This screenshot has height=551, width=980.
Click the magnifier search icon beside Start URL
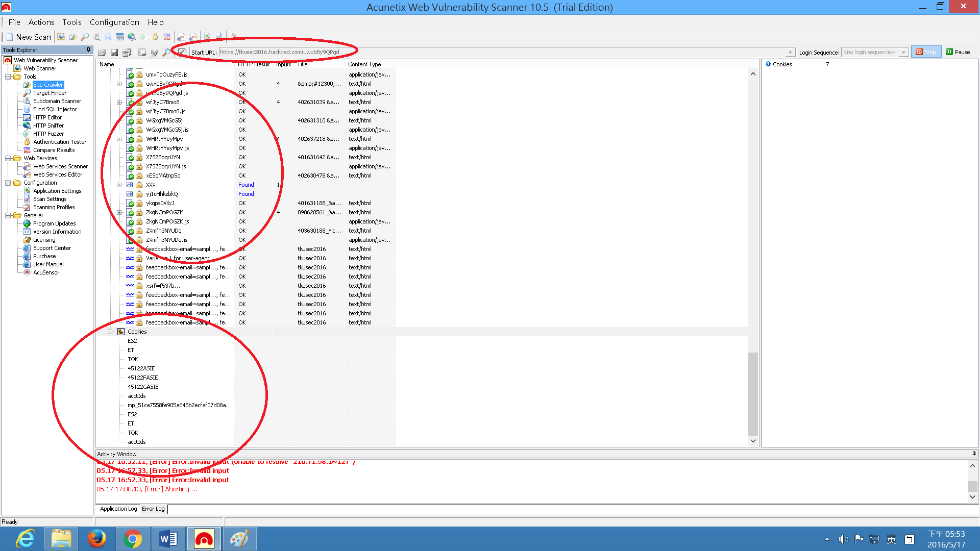coord(166,52)
